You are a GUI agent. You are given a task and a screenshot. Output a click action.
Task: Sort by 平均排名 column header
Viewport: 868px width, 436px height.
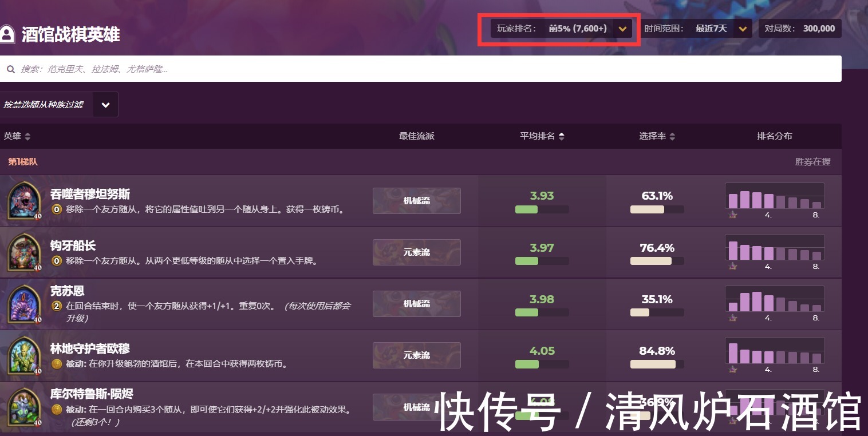tap(542, 136)
